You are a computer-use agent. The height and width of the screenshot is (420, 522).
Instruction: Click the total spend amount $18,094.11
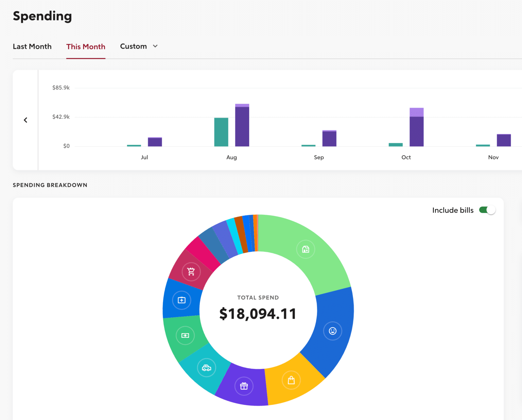(x=258, y=314)
